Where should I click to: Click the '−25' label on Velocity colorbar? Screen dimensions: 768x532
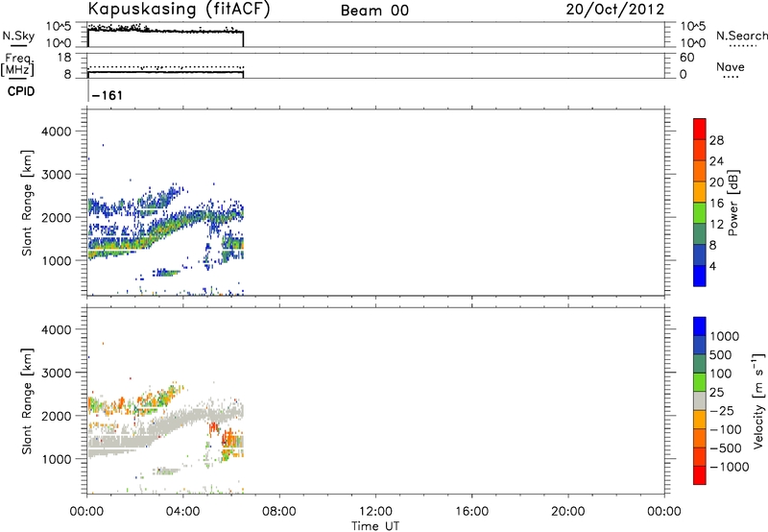(722, 411)
